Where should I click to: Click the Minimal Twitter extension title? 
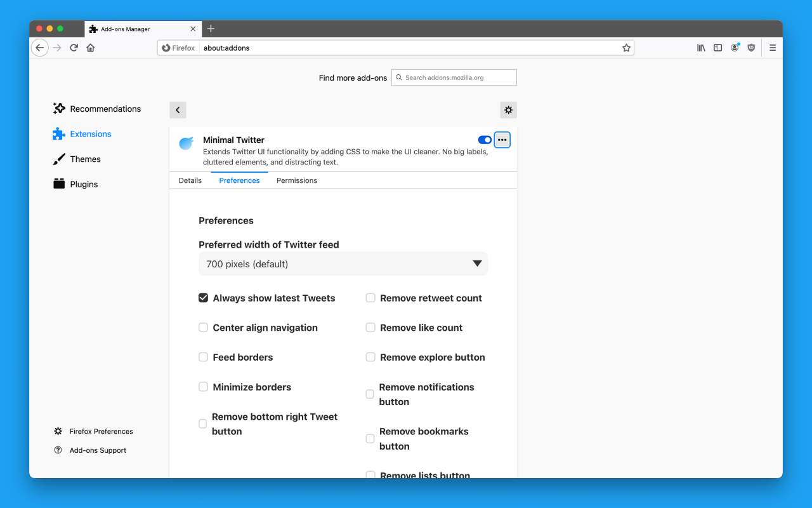click(x=233, y=140)
